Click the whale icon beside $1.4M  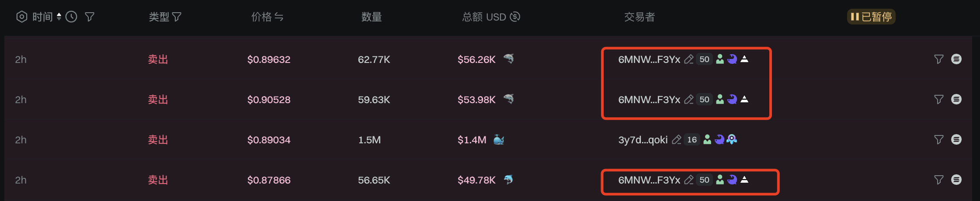coord(499,140)
